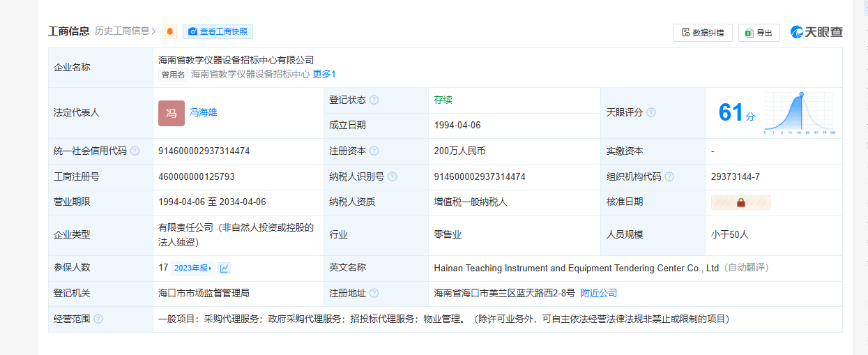This screenshot has width=868, height=355.
Task: Click the 61分 score value
Action: tap(736, 113)
